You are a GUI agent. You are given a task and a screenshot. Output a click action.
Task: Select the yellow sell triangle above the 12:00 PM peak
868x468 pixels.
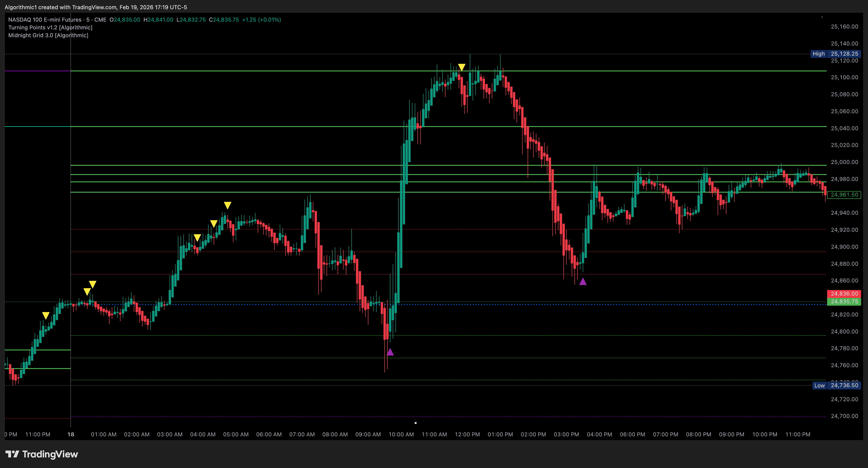click(x=461, y=67)
